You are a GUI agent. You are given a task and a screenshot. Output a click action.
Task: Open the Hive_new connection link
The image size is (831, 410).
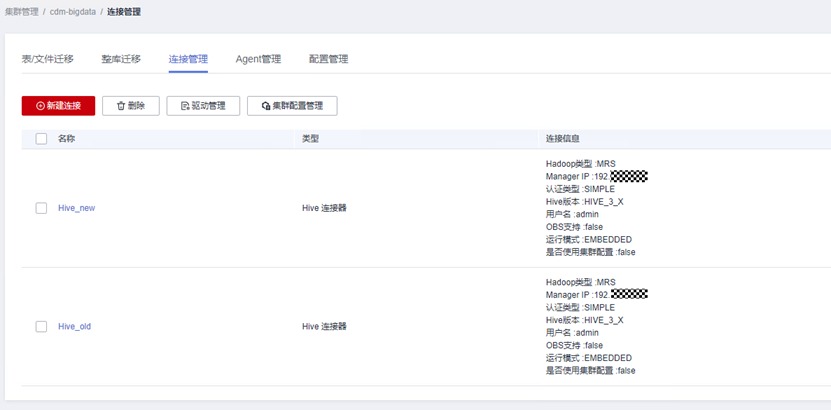(x=76, y=208)
